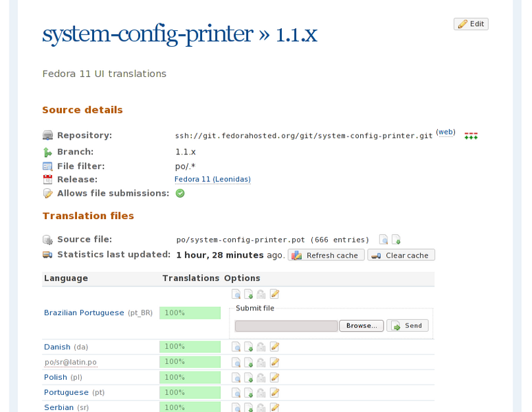Click the Browse... button
532x412 pixels.
[362, 325]
